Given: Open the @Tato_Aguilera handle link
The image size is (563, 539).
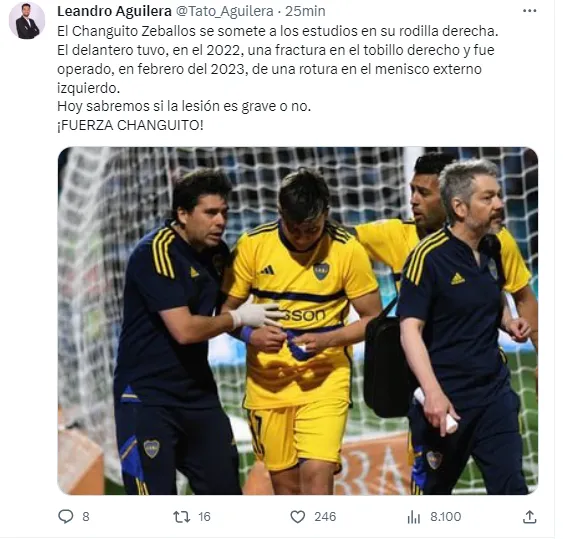Looking at the screenshot, I should pos(224,11).
